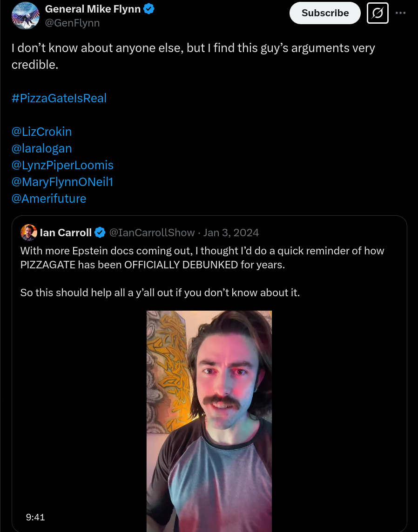Image resolution: width=418 pixels, height=532 pixels.
Task: Open the @laralogan profile mention
Action: point(42,148)
